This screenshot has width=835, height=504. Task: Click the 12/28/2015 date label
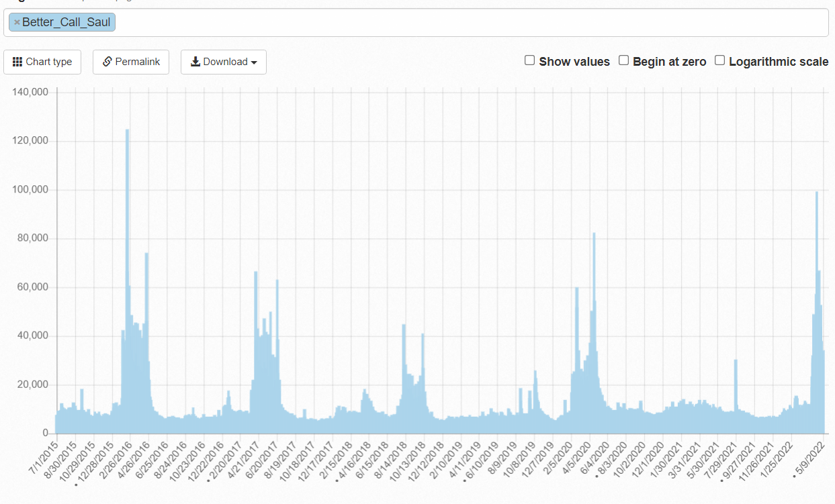click(x=94, y=461)
